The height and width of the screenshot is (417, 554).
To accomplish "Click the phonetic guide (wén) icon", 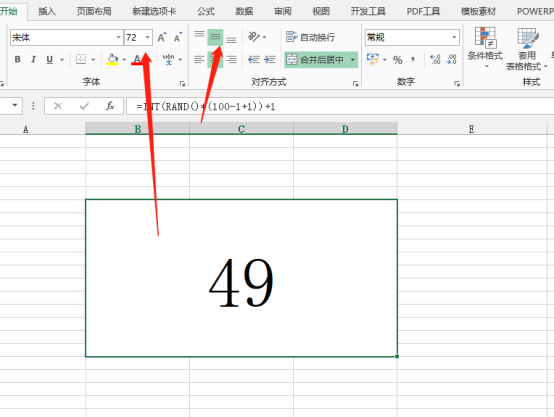I will (x=169, y=59).
